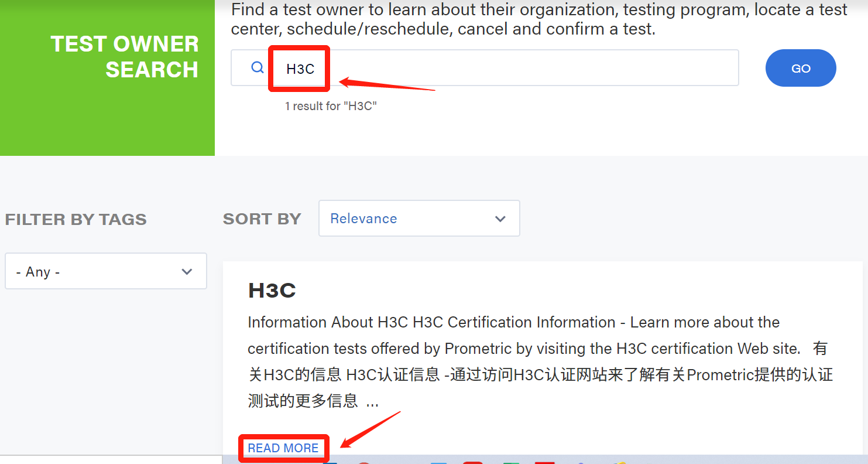
Task: Click the TEST OWNER SEARCH heading
Action: [125, 57]
